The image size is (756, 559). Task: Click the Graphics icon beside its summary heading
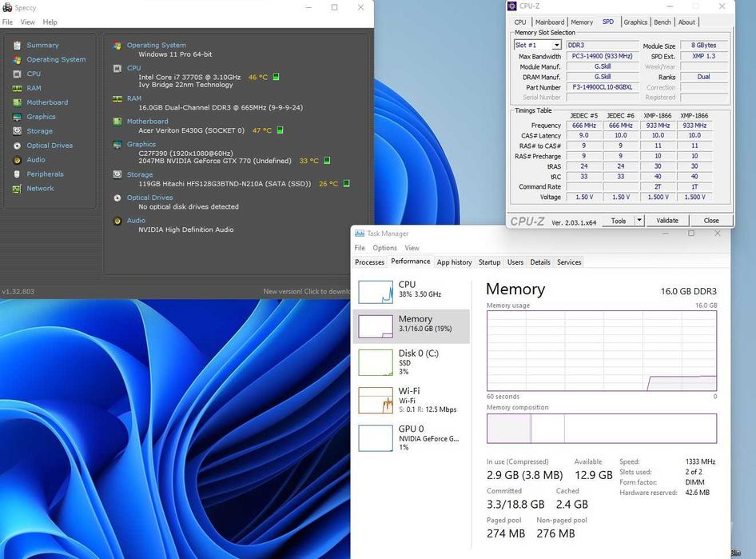pyautogui.click(x=117, y=145)
